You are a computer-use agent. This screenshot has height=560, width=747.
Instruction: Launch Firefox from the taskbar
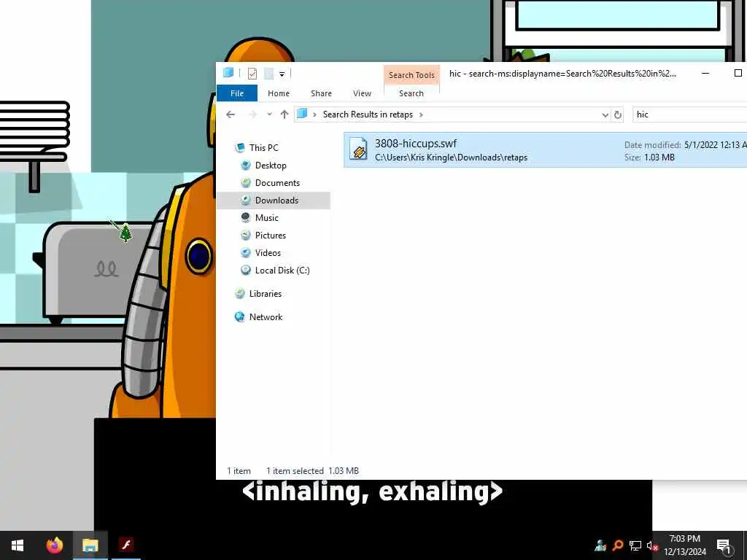[x=54, y=545]
